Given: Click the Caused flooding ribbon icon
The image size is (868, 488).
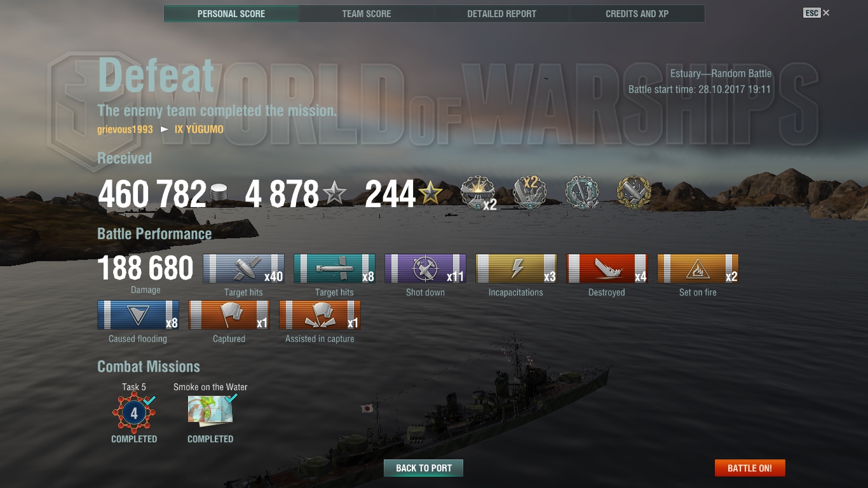Looking at the screenshot, I should click(138, 315).
